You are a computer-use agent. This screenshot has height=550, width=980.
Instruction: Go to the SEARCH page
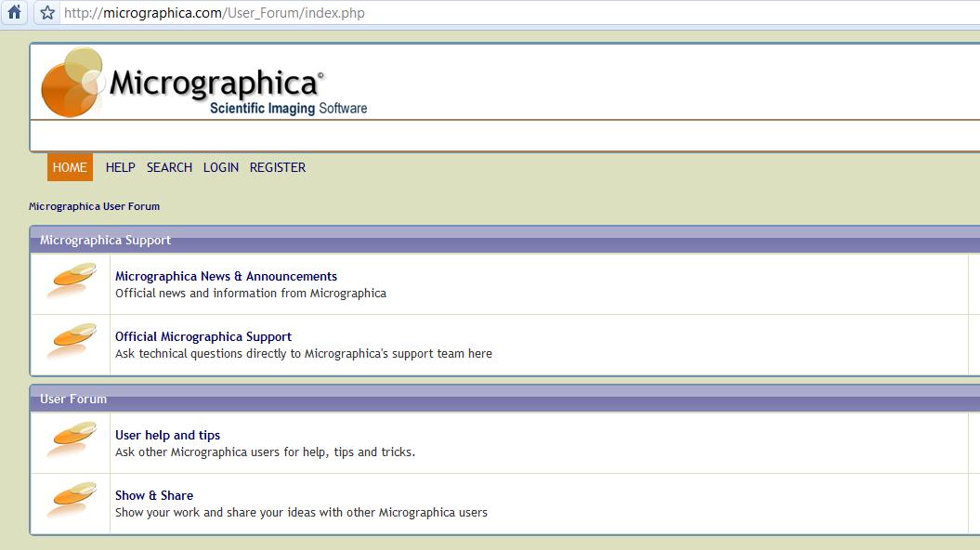pos(169,167)
